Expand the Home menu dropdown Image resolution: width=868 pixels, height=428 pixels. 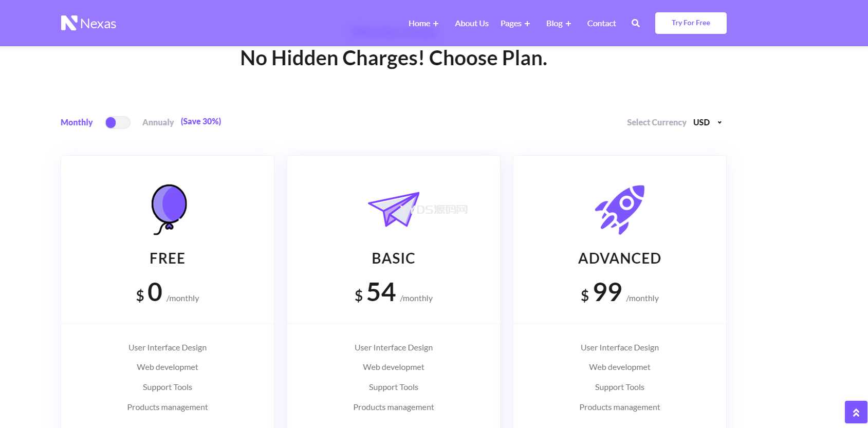click(x=419, y=24)
